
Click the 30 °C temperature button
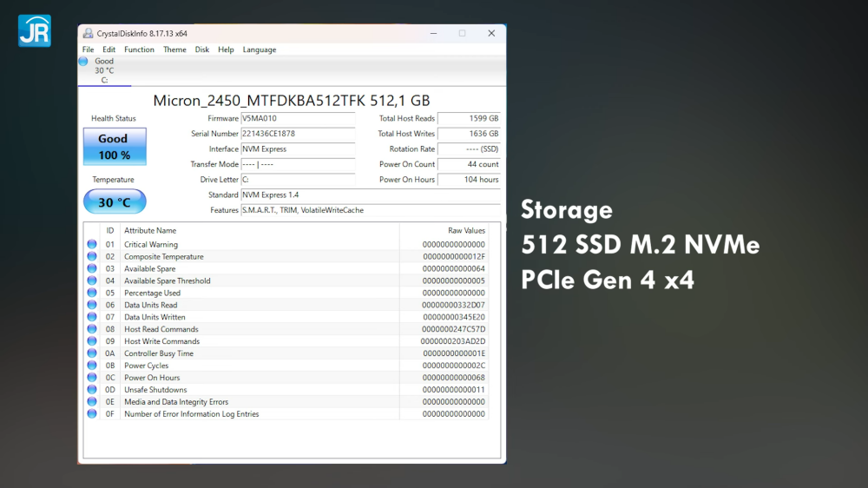pos(115,201)
